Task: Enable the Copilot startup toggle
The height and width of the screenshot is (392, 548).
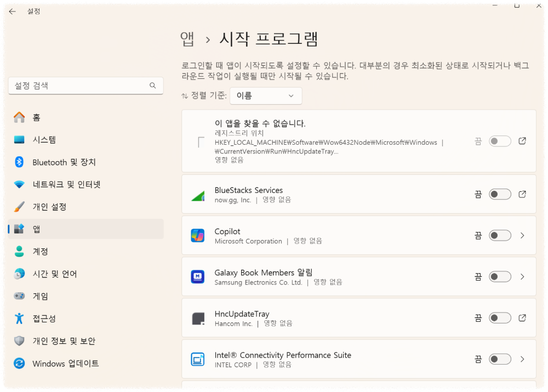Action: click(499, 235)
